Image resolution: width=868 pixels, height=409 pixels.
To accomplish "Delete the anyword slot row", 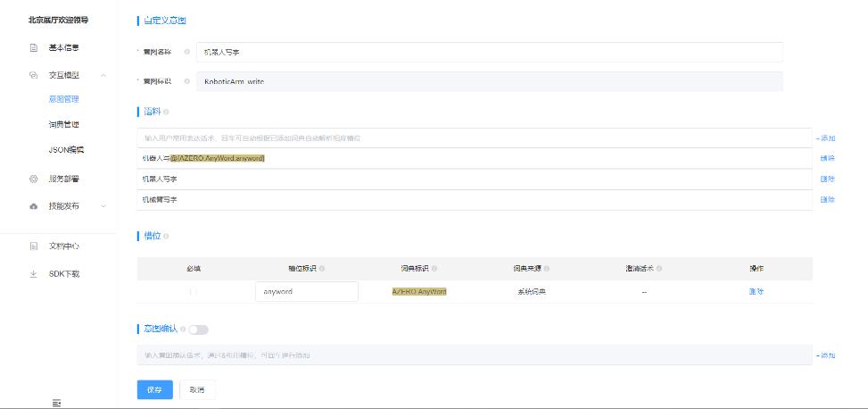I will 756,291.
